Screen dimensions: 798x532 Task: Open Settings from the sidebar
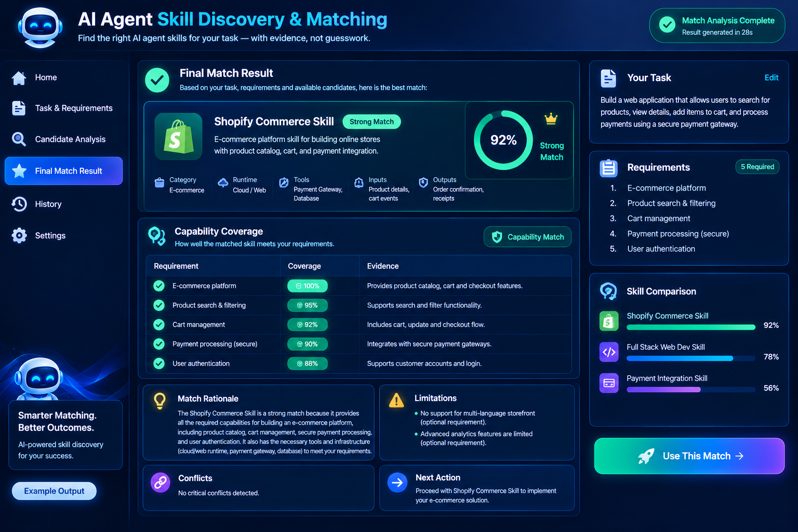point(63,235)
